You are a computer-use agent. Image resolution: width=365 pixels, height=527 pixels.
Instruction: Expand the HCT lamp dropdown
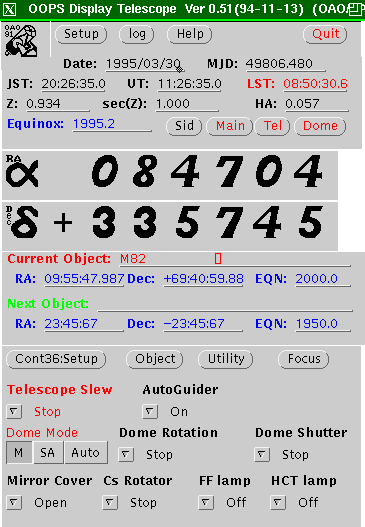pos(278,503)
